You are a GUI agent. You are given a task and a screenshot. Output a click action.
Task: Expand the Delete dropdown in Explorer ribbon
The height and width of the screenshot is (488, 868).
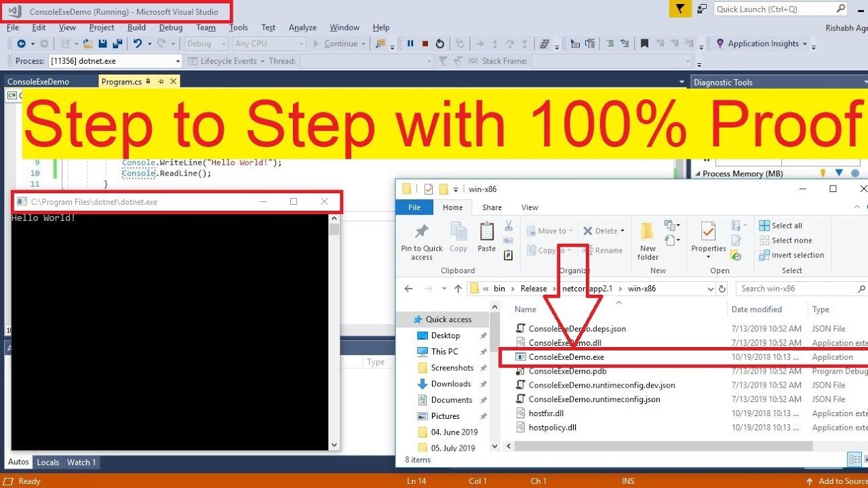pos(622,231)
